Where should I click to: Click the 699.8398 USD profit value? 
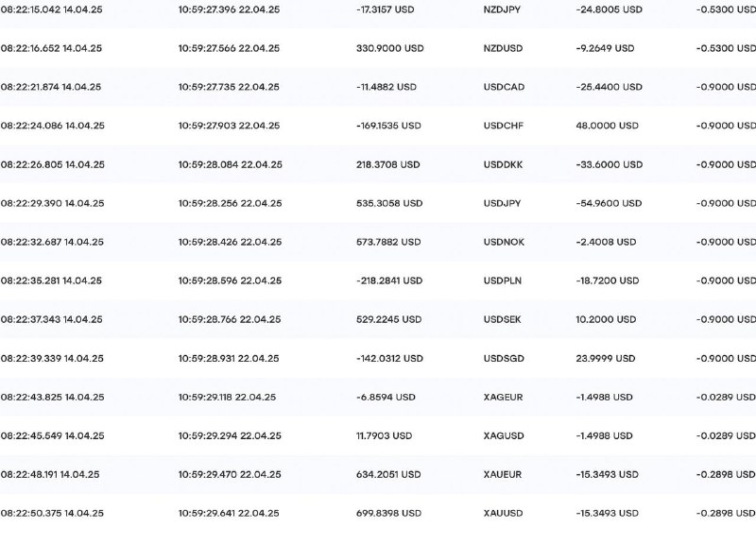(x=388, y=513)
